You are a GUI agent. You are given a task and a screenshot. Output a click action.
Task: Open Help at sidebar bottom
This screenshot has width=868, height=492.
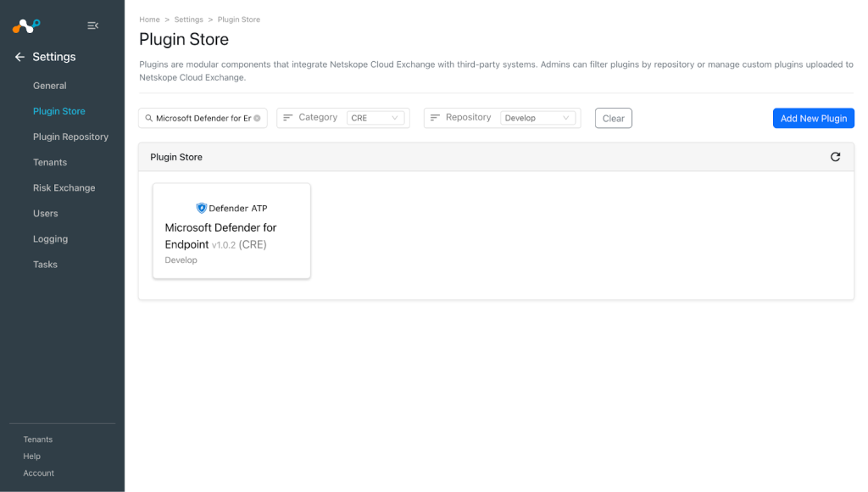point(31,456)
